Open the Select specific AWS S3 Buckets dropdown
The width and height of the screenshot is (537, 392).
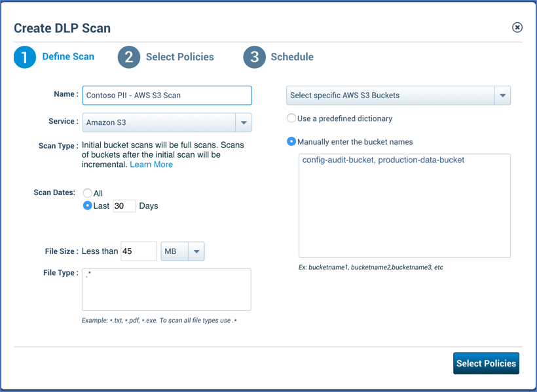click(398, 95)
